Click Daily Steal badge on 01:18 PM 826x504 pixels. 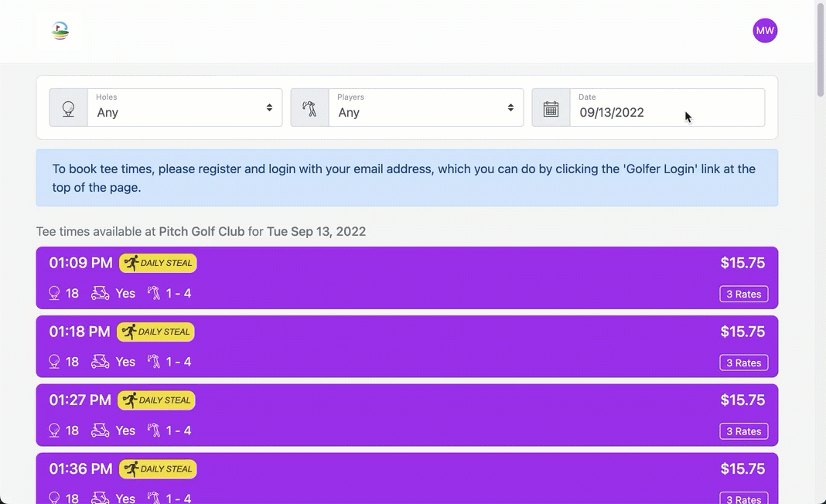point(155,332)
